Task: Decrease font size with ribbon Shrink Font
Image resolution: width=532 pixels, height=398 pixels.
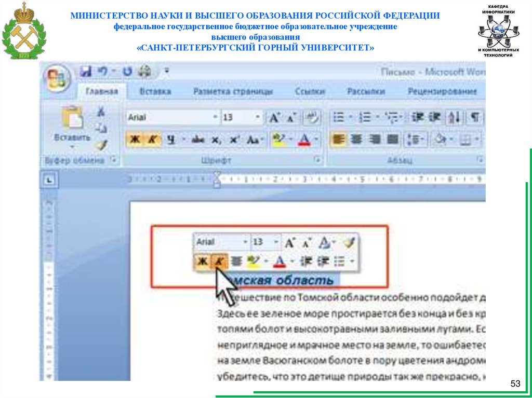Action: click(x=291, y=118)
